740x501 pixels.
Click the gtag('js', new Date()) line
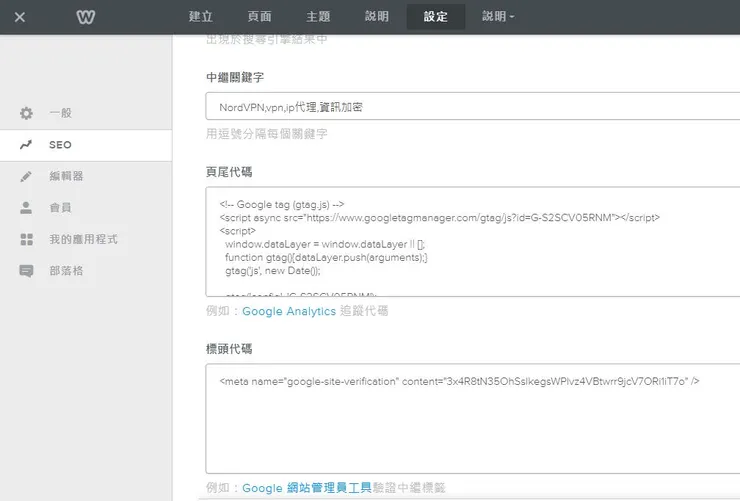coord(273,271)
